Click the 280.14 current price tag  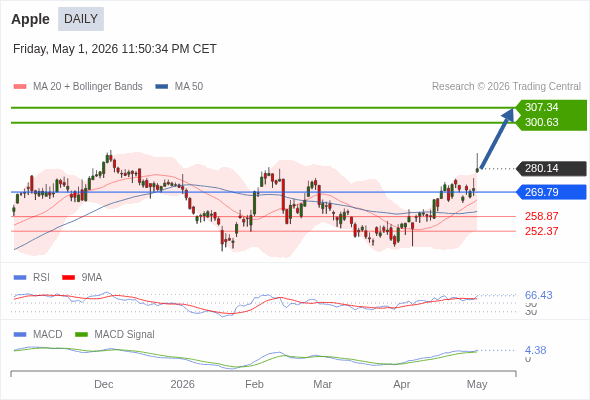point(552,168)
